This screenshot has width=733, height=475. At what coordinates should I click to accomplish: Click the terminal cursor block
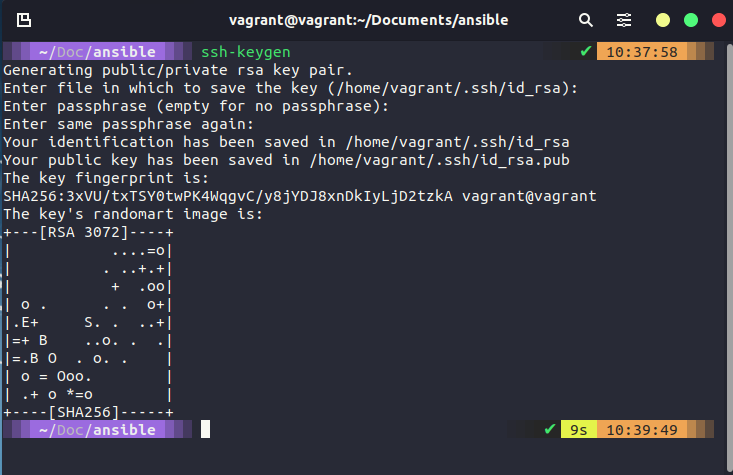(205, 429)
